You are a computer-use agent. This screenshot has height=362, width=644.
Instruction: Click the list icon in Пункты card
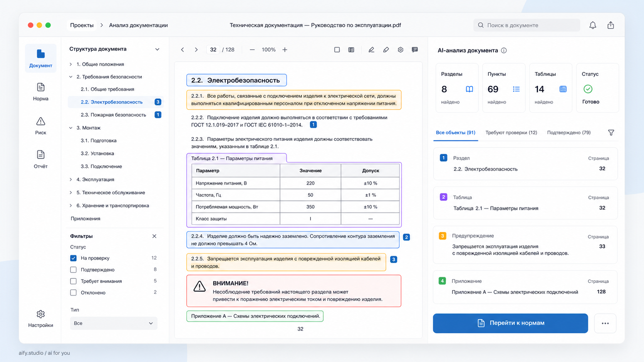pyautogui.click(x=516, y=89)
